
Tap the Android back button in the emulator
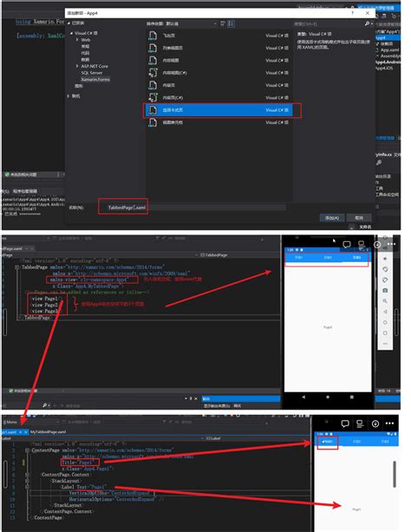tap(303, 397)
